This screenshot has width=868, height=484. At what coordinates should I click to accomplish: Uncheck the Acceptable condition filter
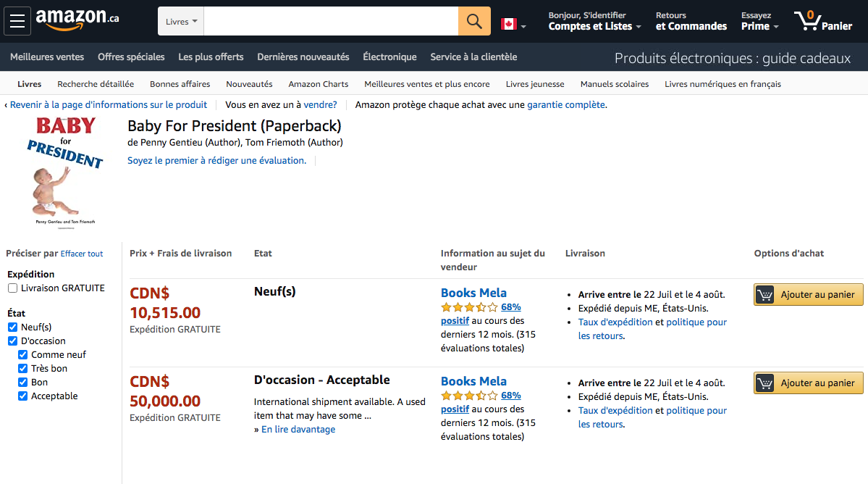pyautogui.click(x=22, y=396)
